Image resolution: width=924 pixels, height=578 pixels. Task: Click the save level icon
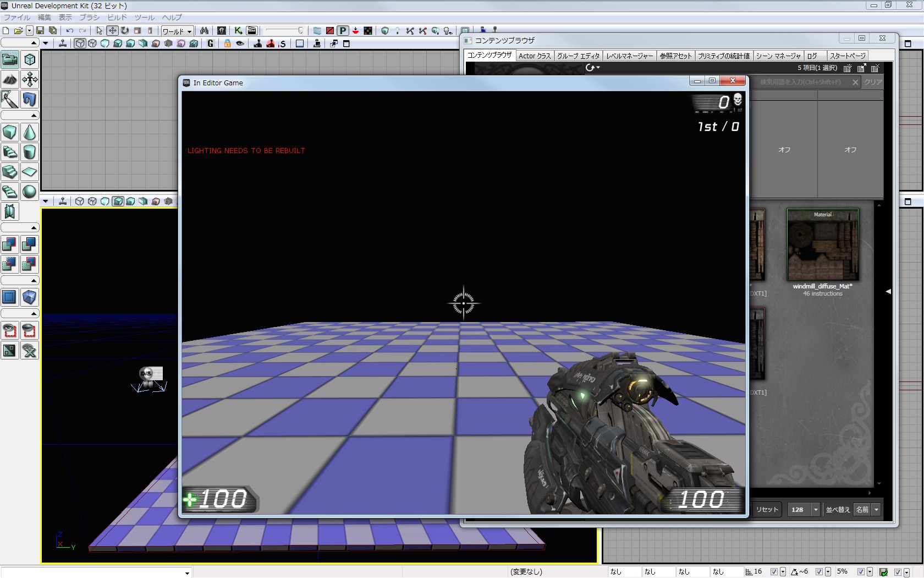[x=40, y=31]
